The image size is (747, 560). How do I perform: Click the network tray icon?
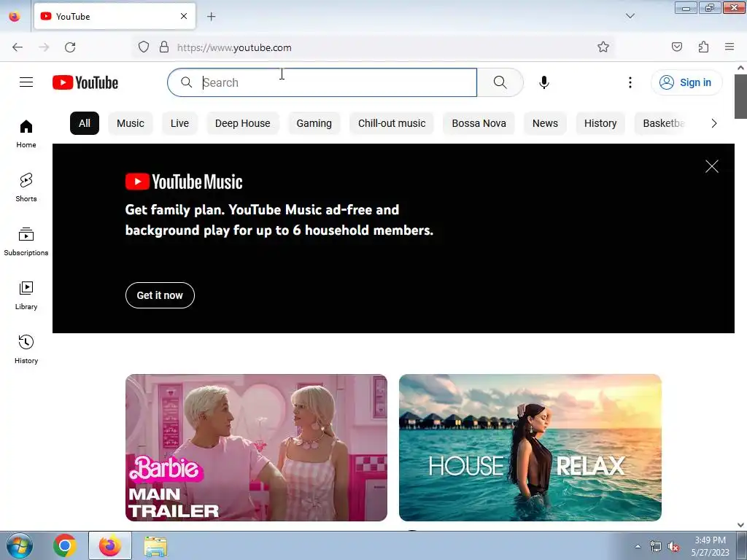click(656, 547)
